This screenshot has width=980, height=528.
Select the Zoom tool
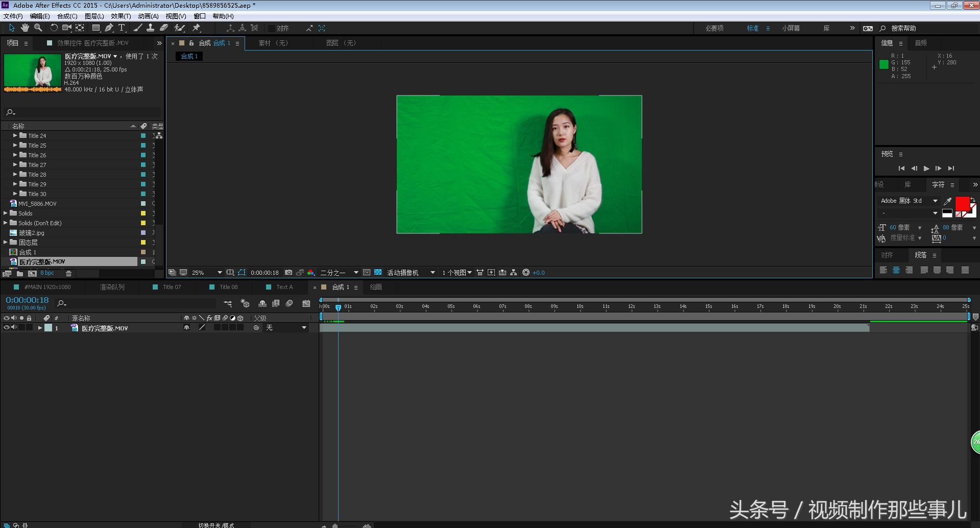[38, 28]
